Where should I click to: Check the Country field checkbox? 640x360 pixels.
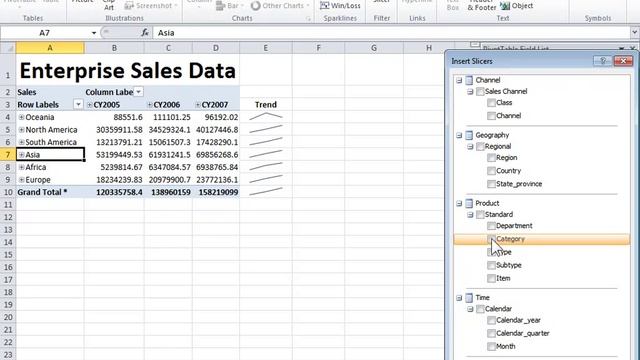(x=491, y=171)
